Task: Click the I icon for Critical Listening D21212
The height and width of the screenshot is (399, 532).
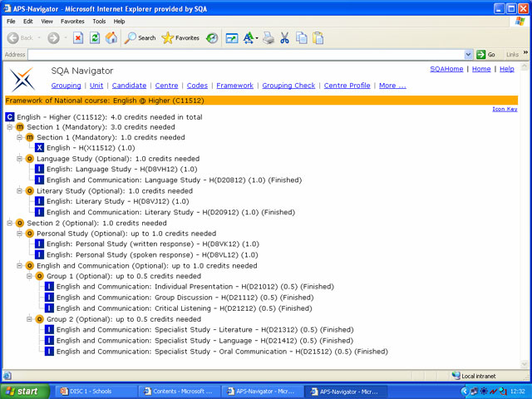Action: tap(49, 308)
